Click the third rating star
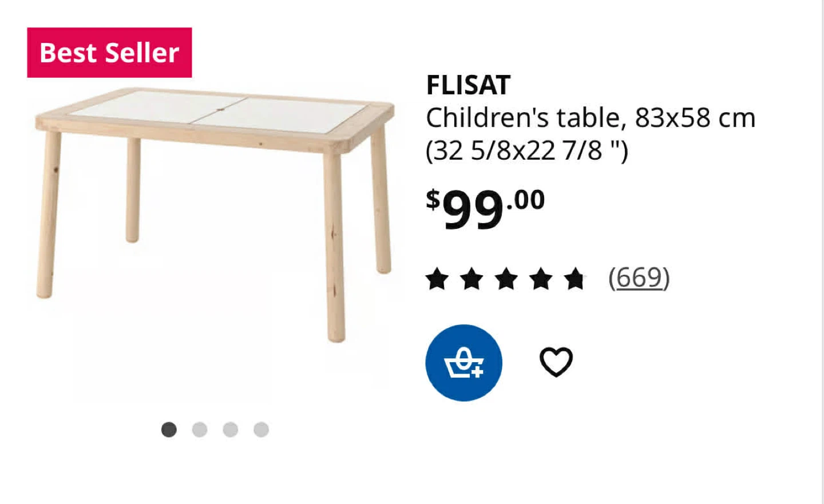The image size is (824, 504). [506, 279]
